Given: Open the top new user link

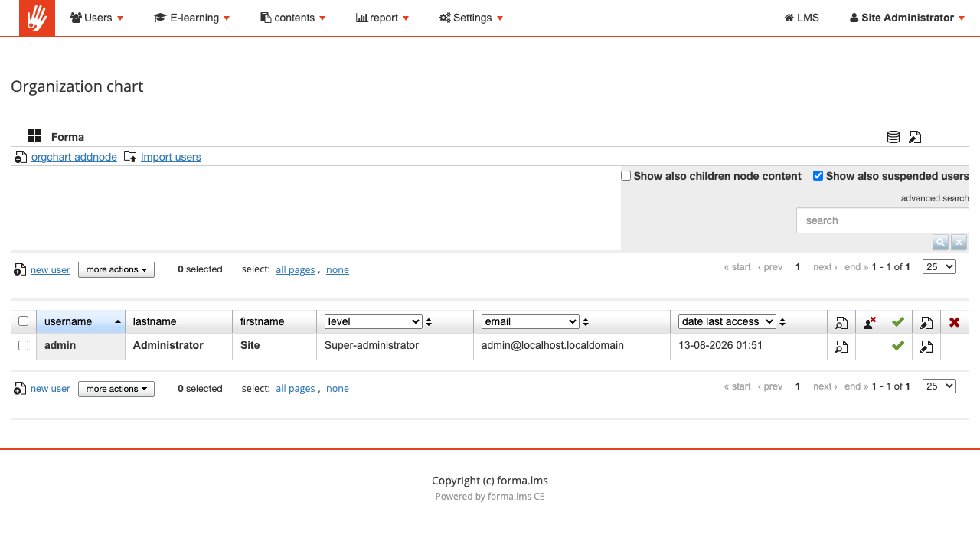Looking at the screenshot, I should pyautogui.click(x=50, y=270).
